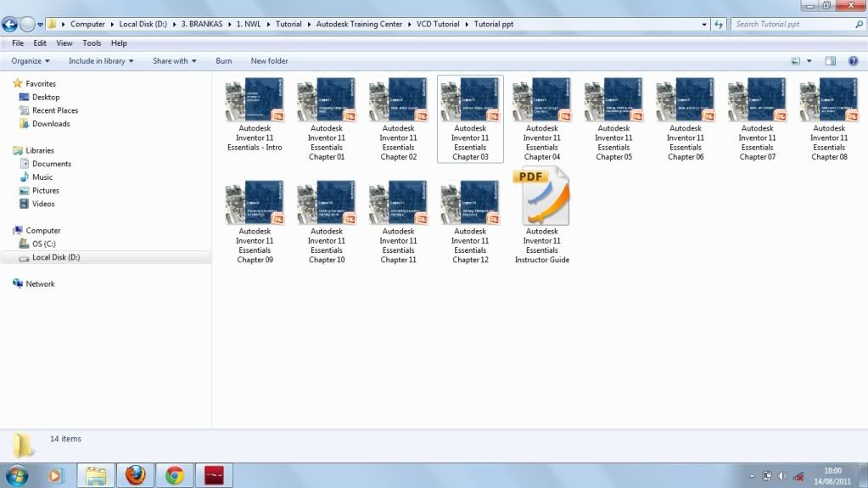Click Local Disk (D:) breadcrumb segment
The image size is (868, 488).
[x=143, y=25]
